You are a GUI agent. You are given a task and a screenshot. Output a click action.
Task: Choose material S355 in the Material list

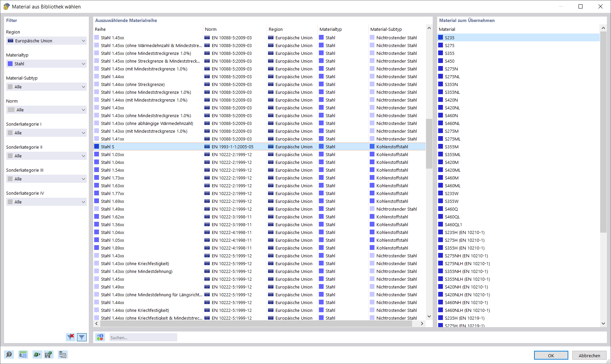[x=518, y=53]
